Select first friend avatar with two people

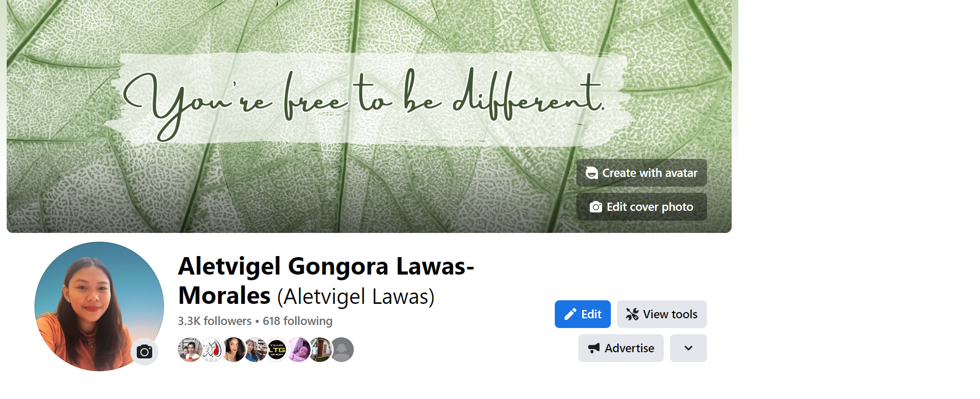point(190,350)
